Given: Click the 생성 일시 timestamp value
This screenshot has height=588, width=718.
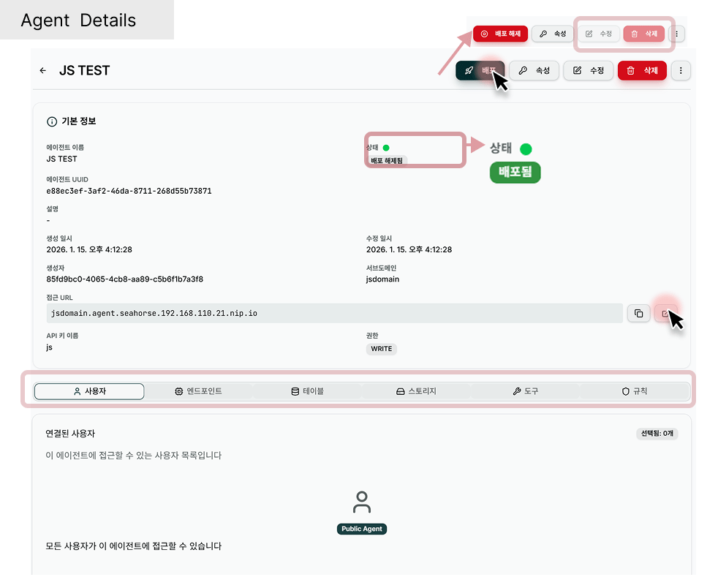Looking at the screenshot, I should pyautogui.click(x=89, y=249).
